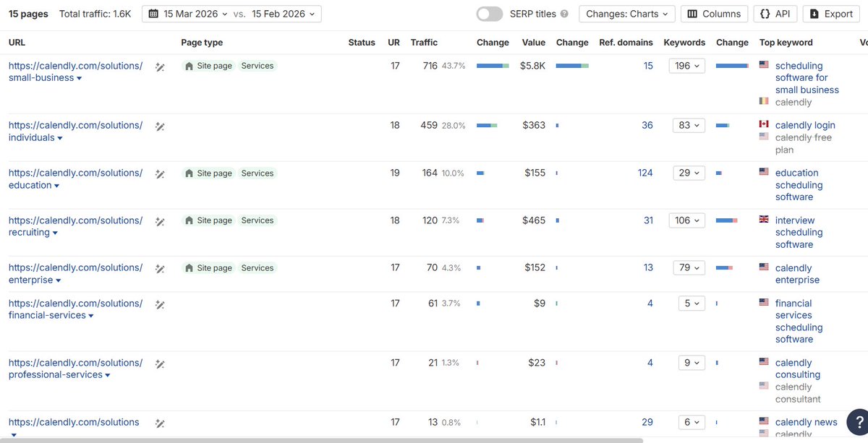Click US flag beside financial services scheduling software
This screenshot has width=868, height=443.
pos(764,303)
